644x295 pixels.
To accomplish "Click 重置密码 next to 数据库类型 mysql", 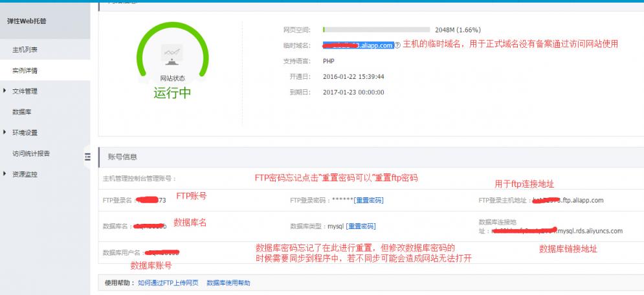I will point(361,226).
